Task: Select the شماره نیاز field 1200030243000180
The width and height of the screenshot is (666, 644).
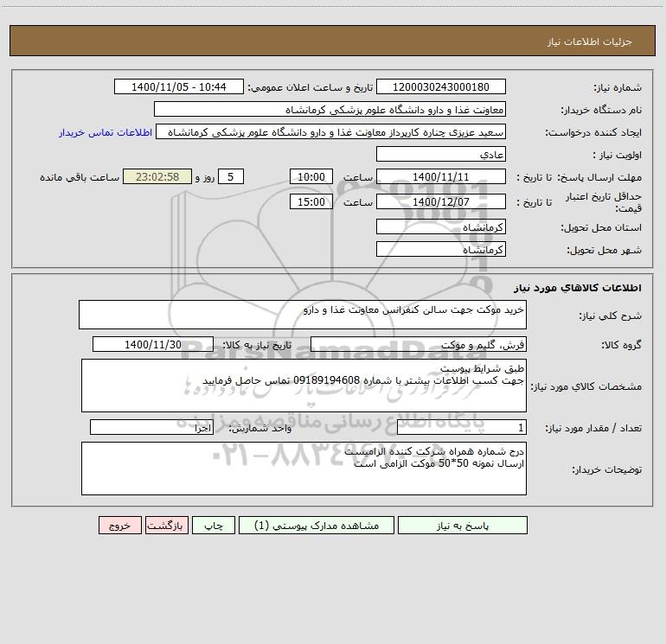Action: tap(441, 86)
